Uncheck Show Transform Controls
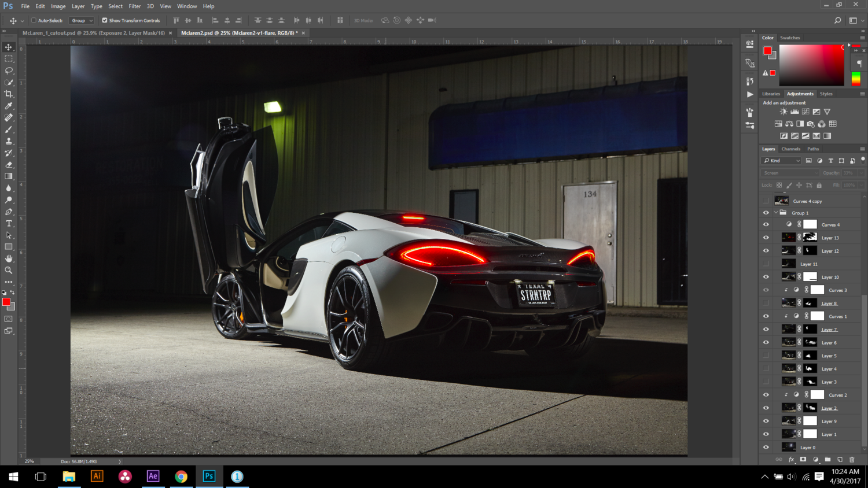868x488 pixels. point(105,20)
